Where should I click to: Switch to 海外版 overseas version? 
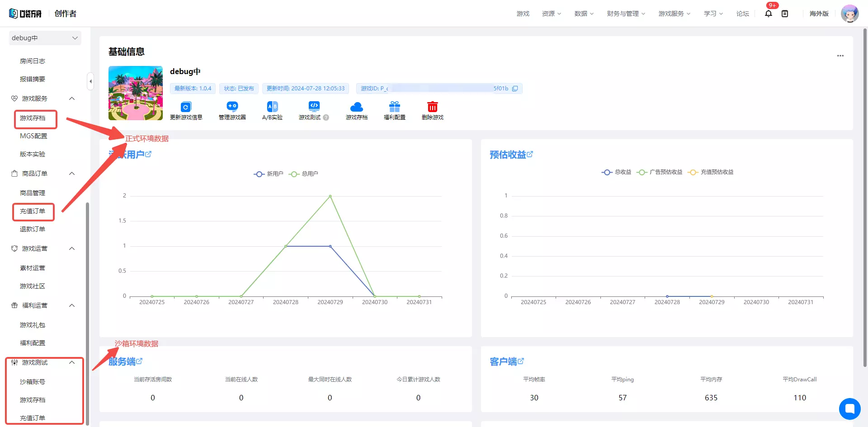click(x=819, y=14)
